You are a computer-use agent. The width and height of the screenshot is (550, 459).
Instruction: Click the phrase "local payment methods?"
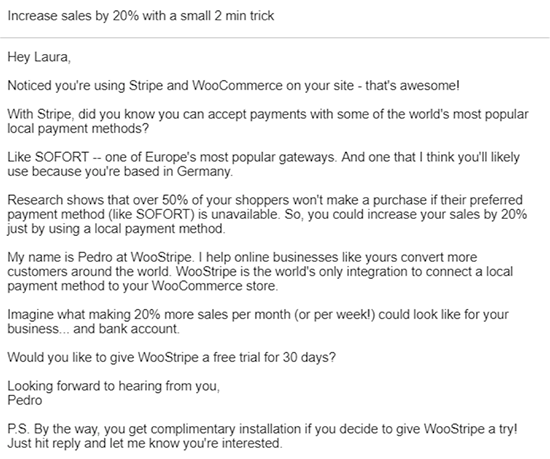coord(78,129)
